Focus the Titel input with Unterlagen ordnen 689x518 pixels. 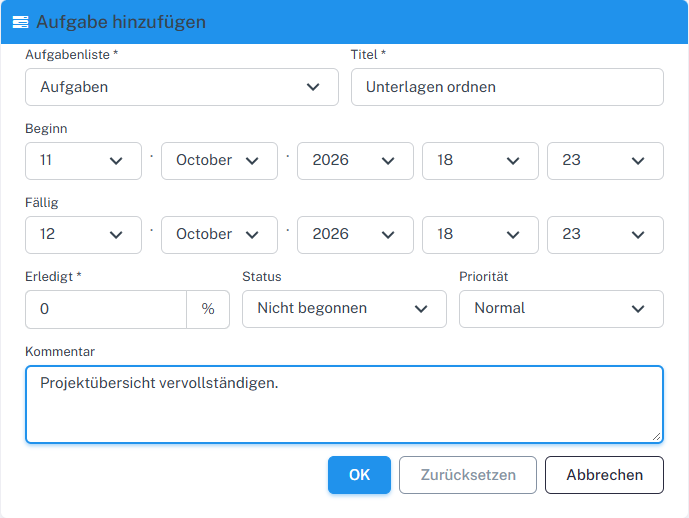coord(507,87)
